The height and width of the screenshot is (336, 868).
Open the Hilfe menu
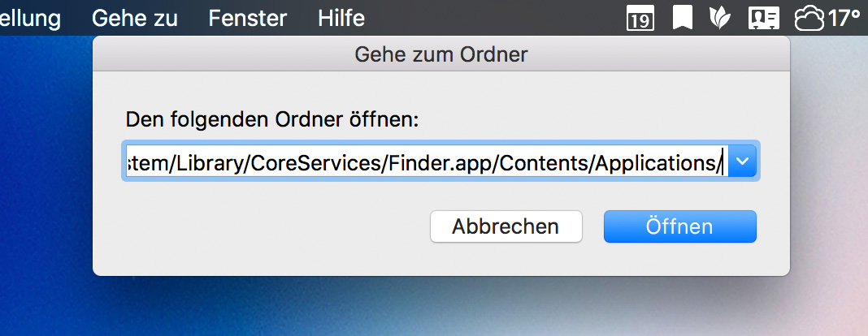pyautogui.click(x=341, y=18)
